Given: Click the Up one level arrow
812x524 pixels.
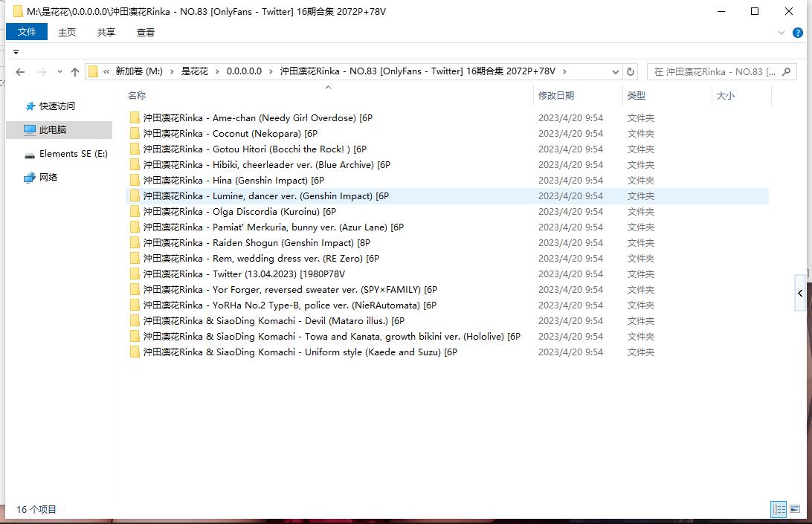Looking at the screenshot, I should [x=74, y=72].
